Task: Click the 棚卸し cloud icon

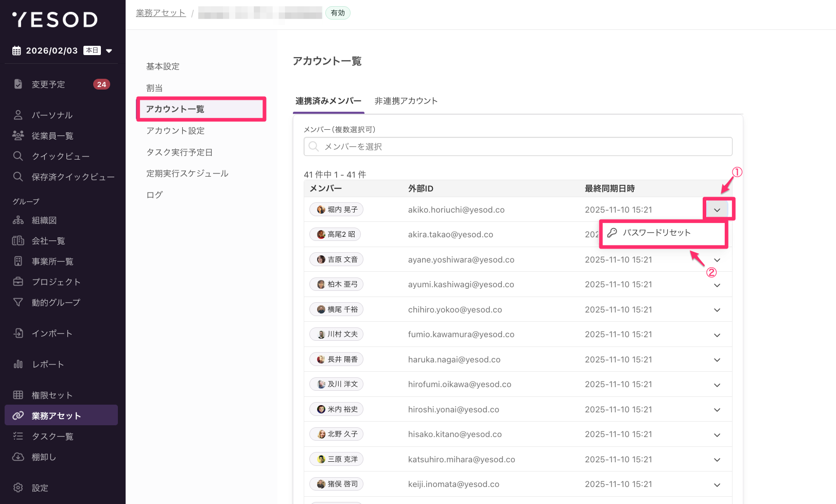Action: click(x=18, y=457)
